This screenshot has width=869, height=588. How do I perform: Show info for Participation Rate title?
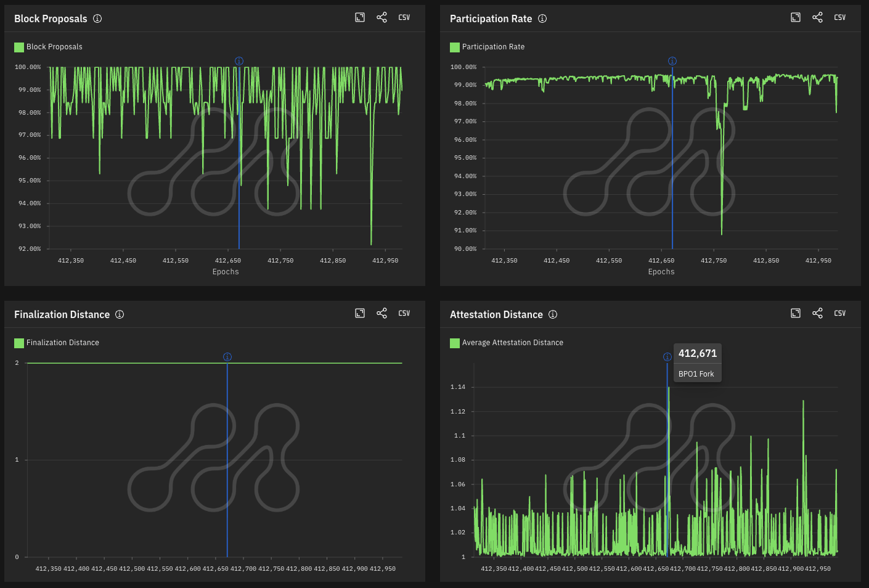[542, 18]
